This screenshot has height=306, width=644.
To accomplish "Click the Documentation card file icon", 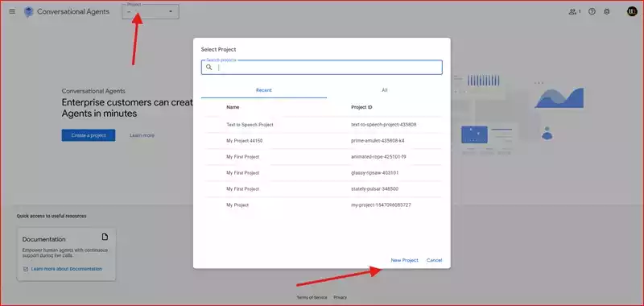I will coord(105,237).
